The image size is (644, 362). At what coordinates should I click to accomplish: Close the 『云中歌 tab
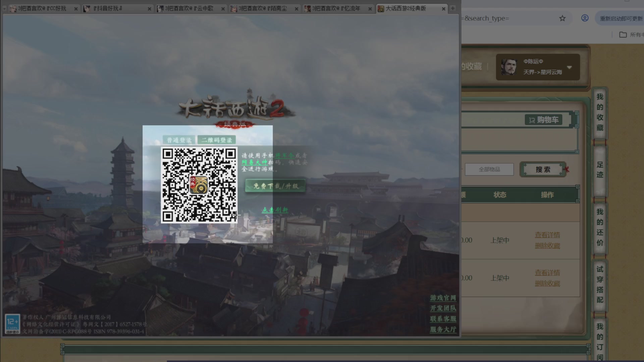tap(223, 9)
